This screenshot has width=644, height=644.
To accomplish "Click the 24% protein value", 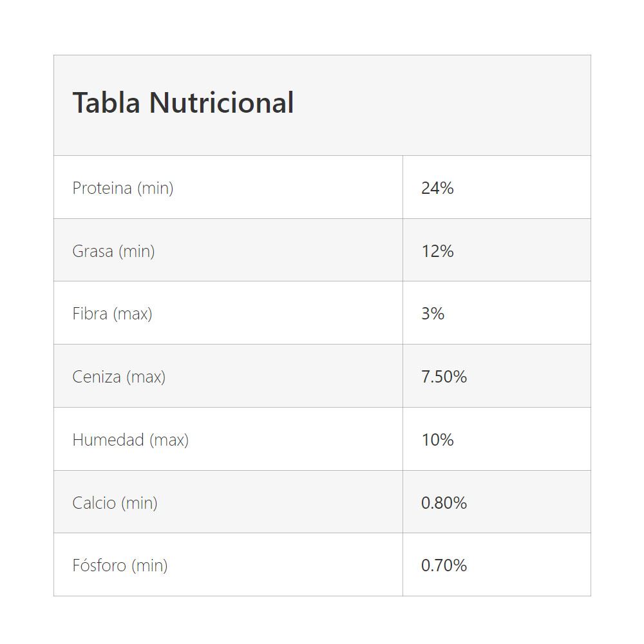I will coord(437,188).
